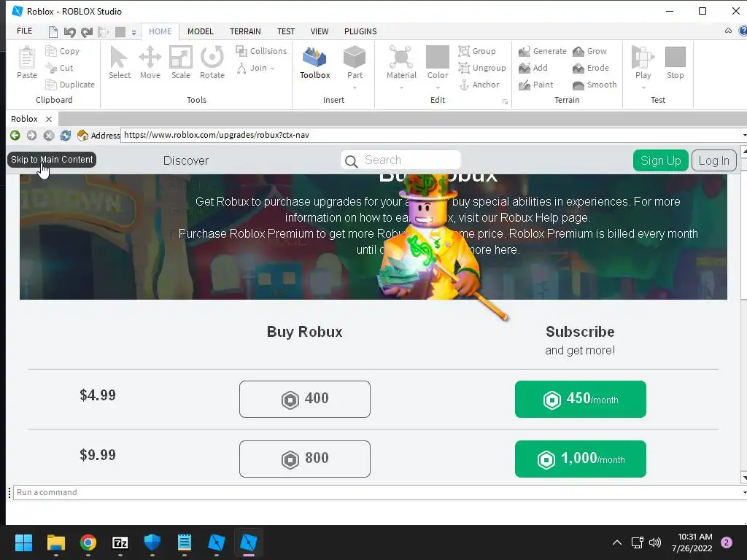Click the Duplicate icon
This screenshot has height=560, width=747.
click(x=50, y=85)
